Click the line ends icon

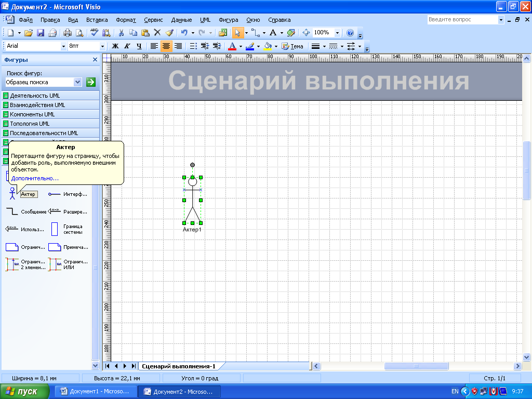pyautogui.click(x=351, y=46)
